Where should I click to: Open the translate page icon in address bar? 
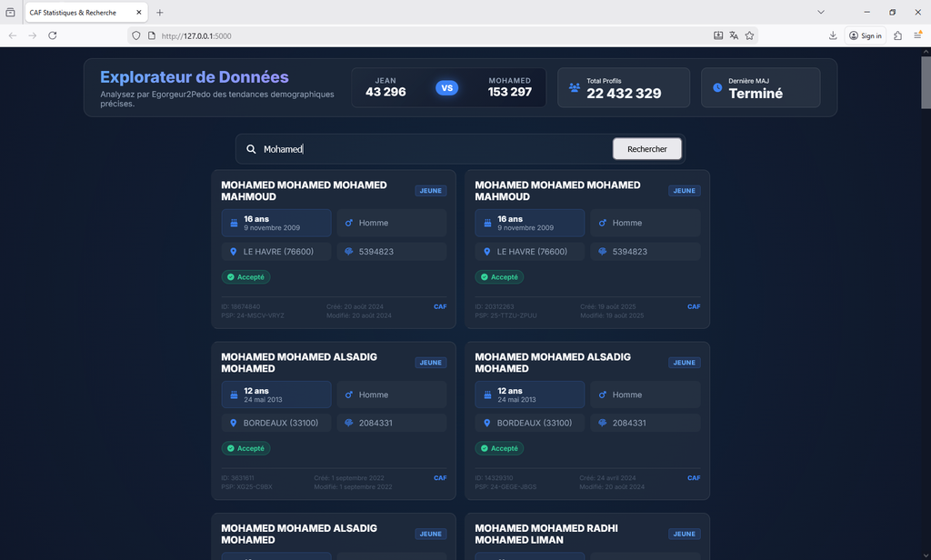tap(734, 35)
